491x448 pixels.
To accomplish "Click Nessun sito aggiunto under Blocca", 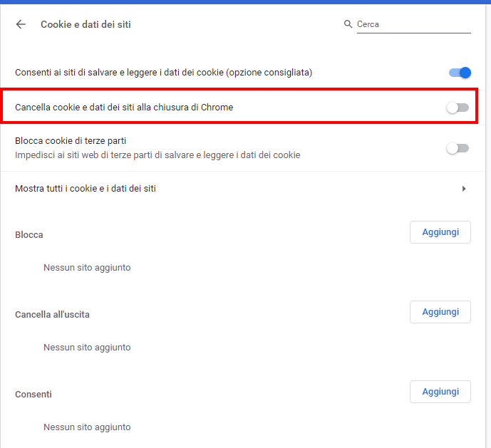I will point(87,268).
